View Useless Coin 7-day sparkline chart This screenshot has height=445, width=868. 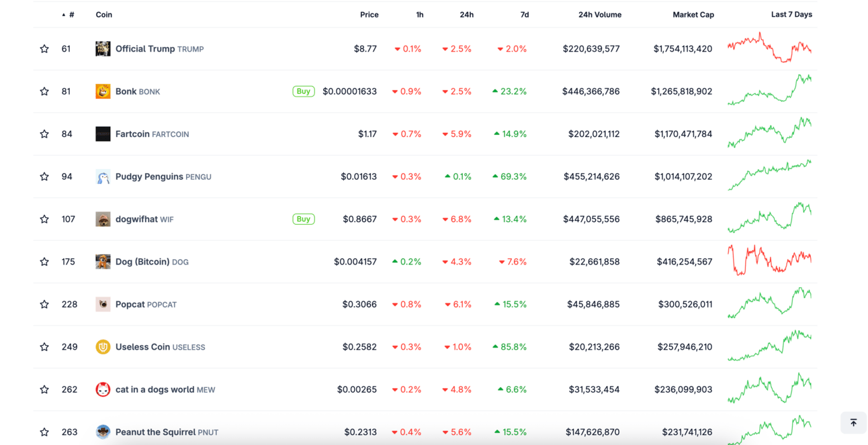point(769,346)
